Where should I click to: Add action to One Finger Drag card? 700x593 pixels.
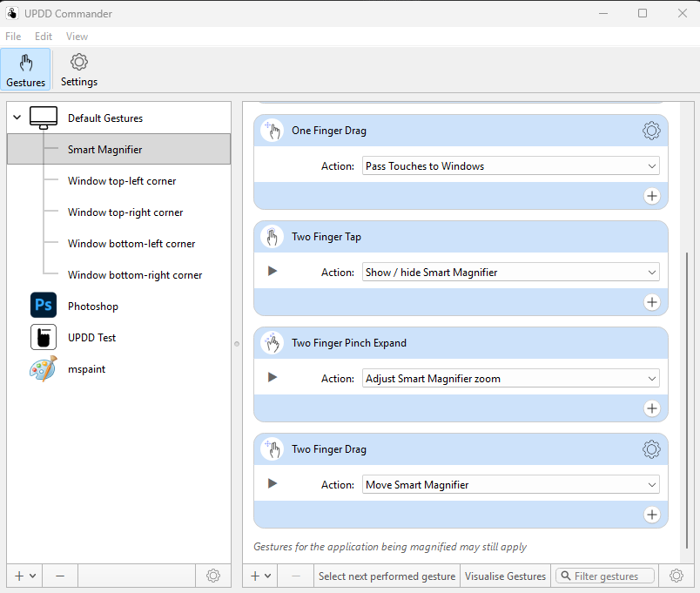[x=652, y=196]
